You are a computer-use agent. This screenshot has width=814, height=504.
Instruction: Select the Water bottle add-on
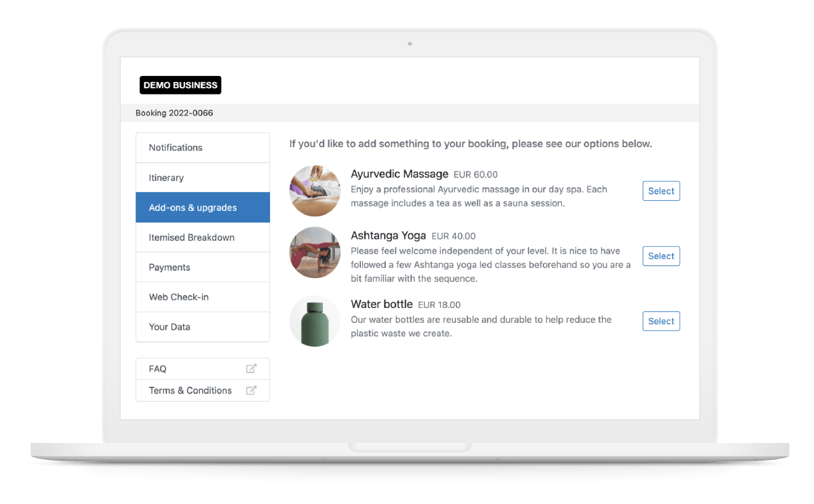pos(661,322)
